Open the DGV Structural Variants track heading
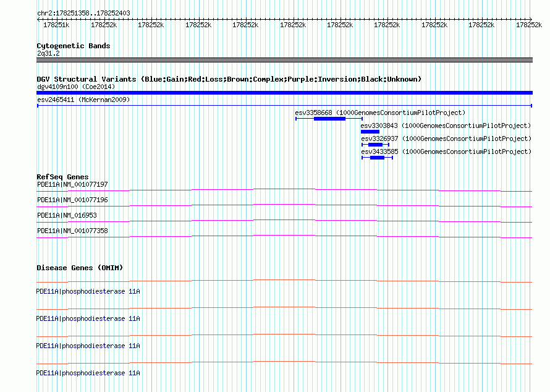 229,79
